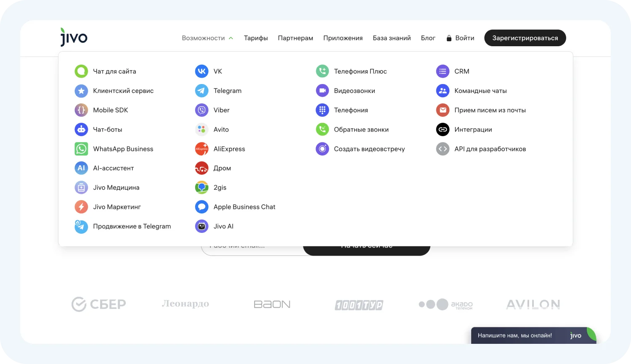
Task: Click the Интеграции link icon
Action: 443,129
